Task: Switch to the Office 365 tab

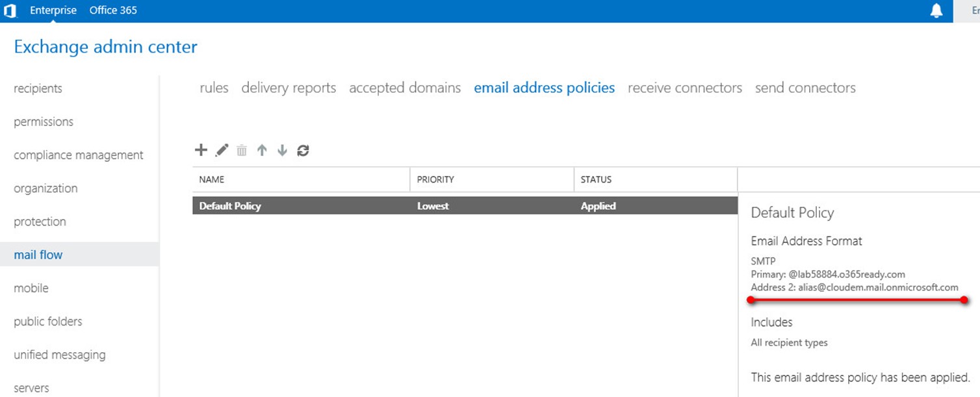Action: pyautogui.click(x=113, y=10)
